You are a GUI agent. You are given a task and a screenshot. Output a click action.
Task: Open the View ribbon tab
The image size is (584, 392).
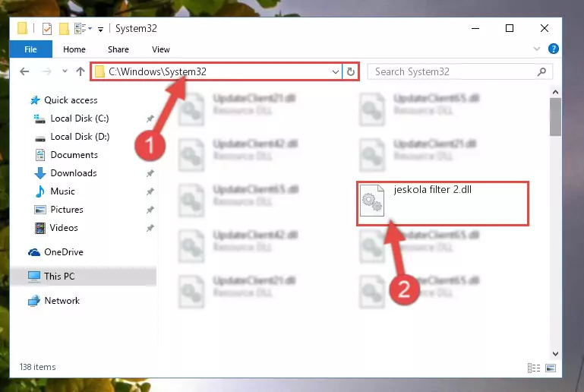(x=160, y=49)
